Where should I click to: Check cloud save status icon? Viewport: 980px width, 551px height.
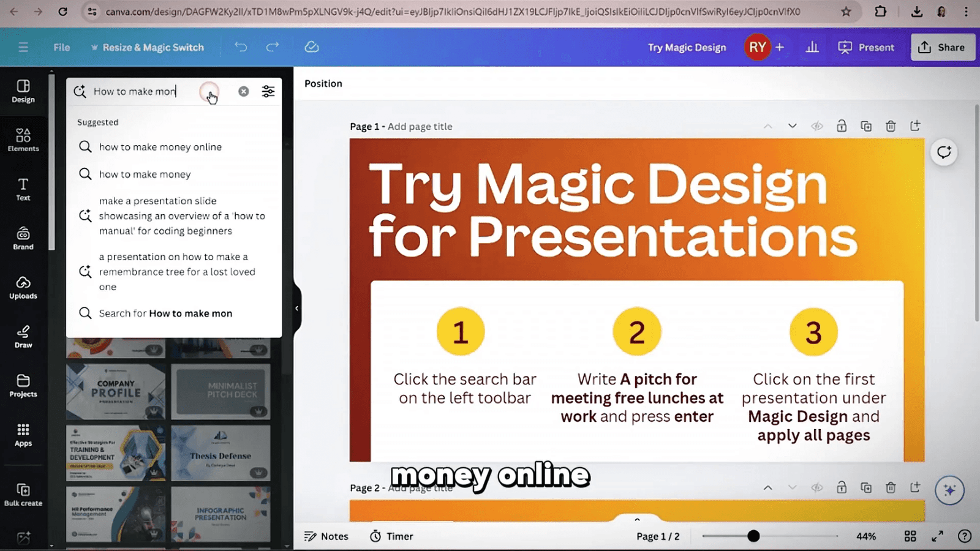312,47
